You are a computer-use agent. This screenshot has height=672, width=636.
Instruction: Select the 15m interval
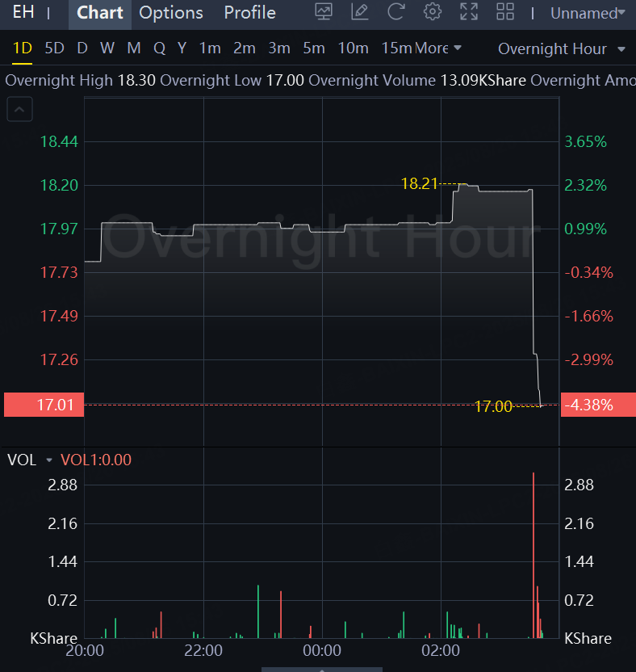396,48
